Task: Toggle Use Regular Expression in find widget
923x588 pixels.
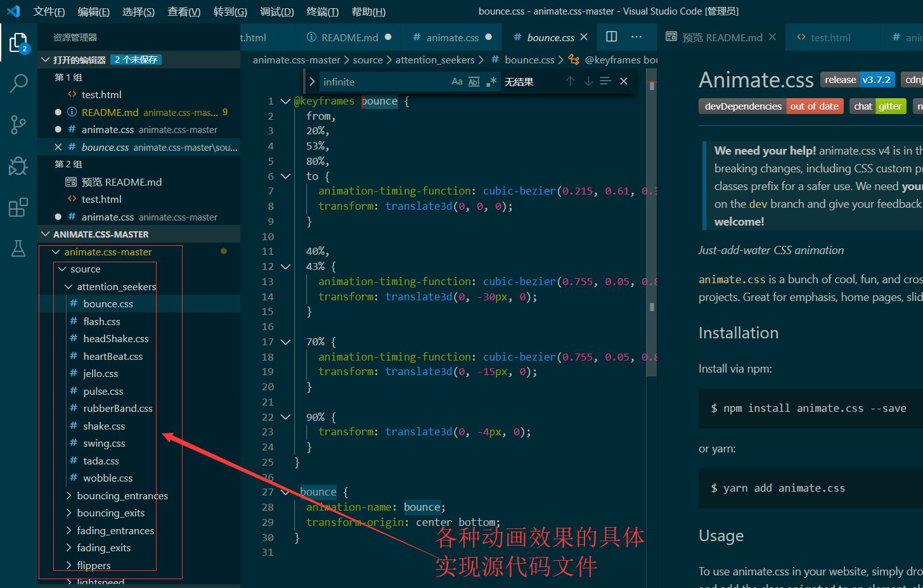Action: pos(491,82)
